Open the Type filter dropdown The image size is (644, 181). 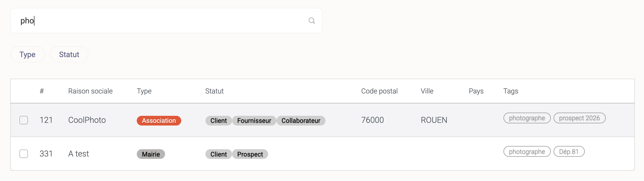(27, 54)
